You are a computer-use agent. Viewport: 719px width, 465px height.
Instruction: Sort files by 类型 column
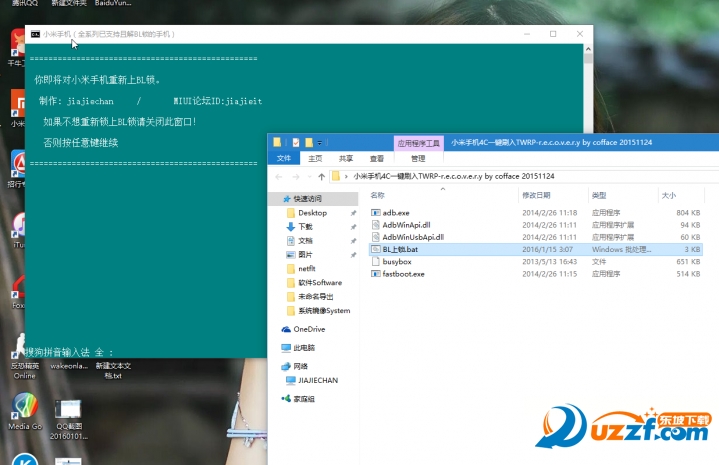click(599, 195)
